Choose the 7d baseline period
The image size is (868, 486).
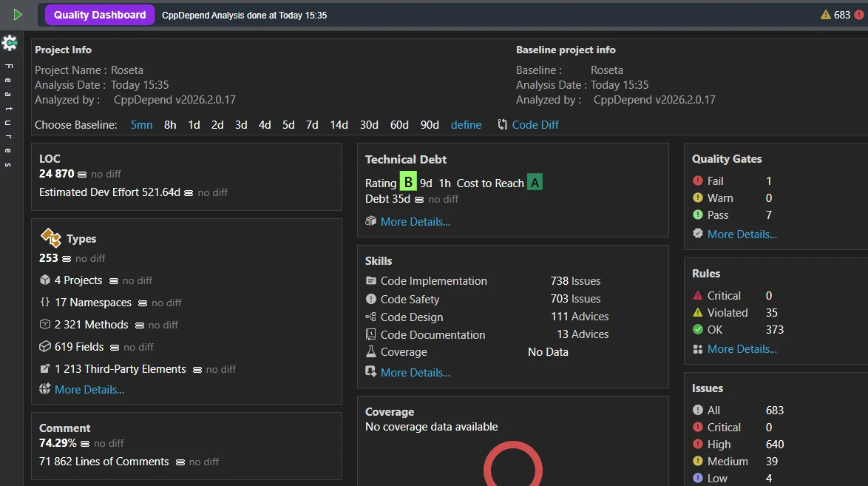312,125
